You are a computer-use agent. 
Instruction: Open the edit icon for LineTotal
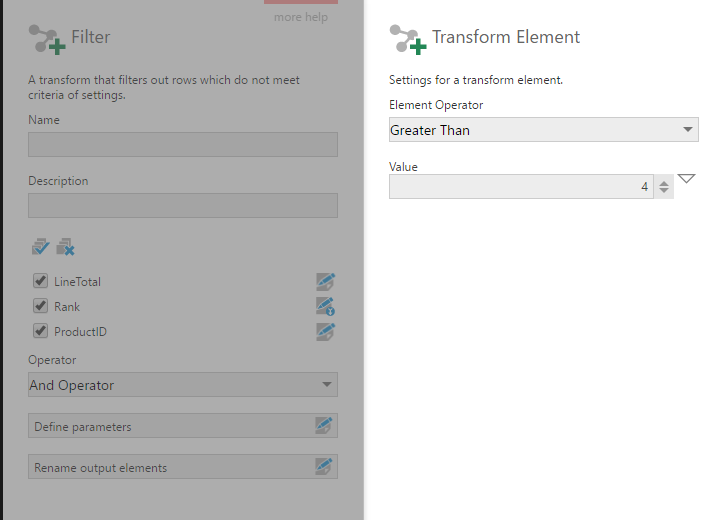[324, 282]
